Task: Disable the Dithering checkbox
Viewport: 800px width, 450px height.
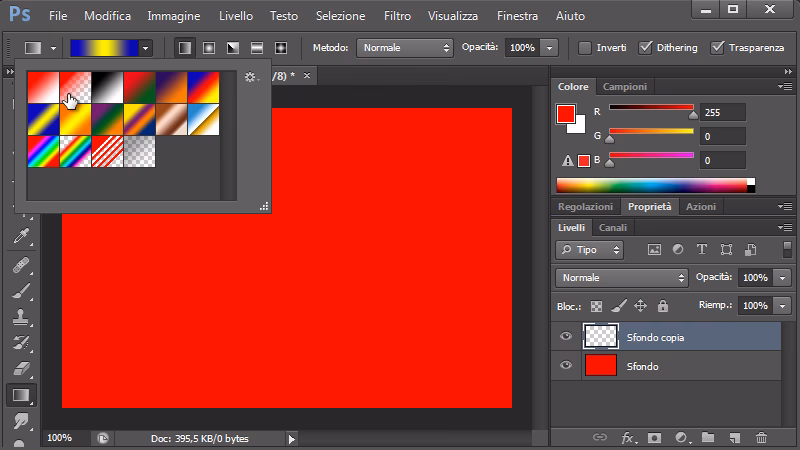Action: (646, 48)
